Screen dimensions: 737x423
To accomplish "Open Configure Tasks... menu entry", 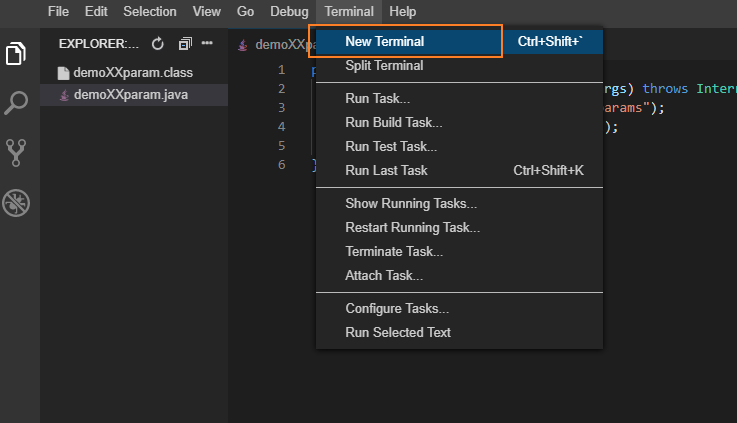I will coord(397,309).
